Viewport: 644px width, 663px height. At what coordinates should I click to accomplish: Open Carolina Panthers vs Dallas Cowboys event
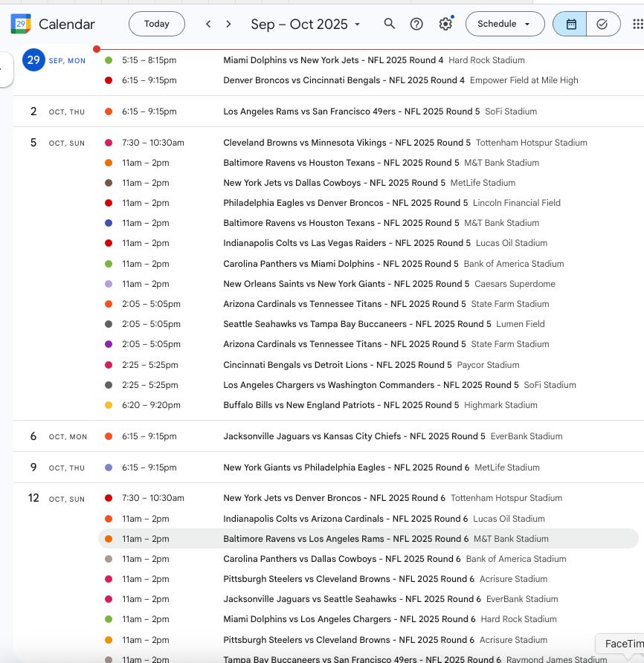(368, 558)
